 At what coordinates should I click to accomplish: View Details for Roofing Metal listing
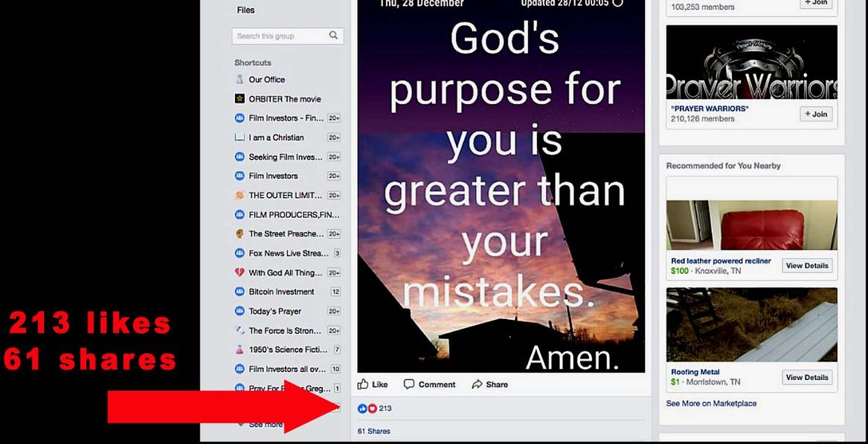(x=807, y=378)
